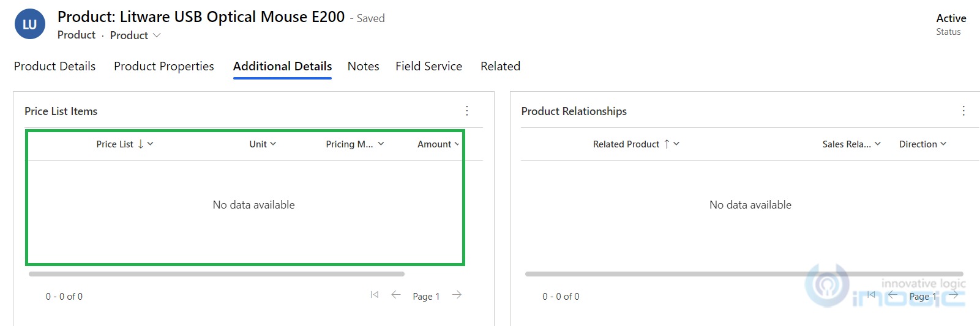Switch to the Product Properties tab
The height and width of the screenshot is (326, 980).
coord(164,66)
